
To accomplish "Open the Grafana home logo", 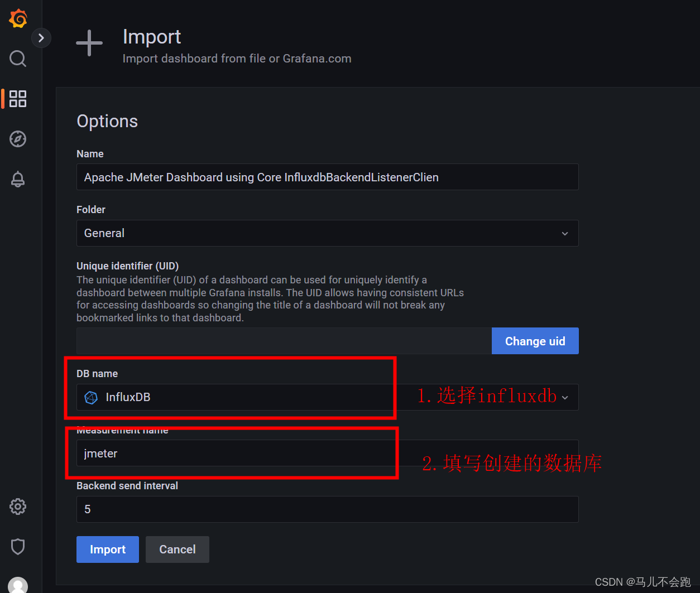I will coord(18,18).
